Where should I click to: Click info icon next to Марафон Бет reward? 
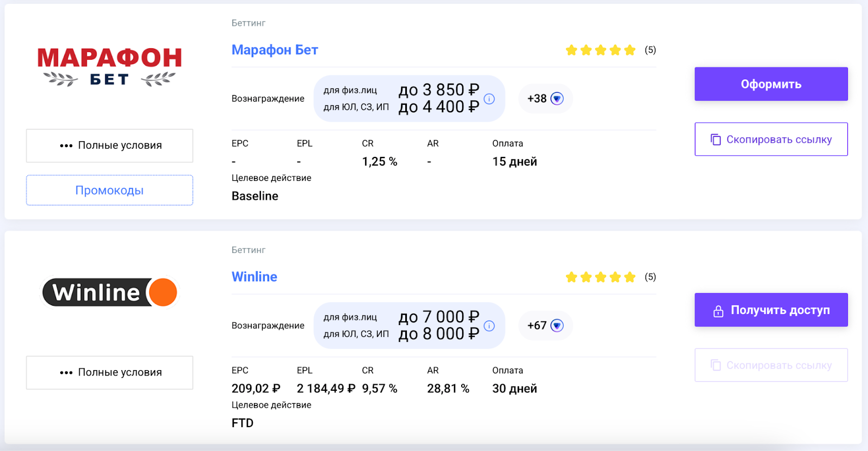(489, 99)
